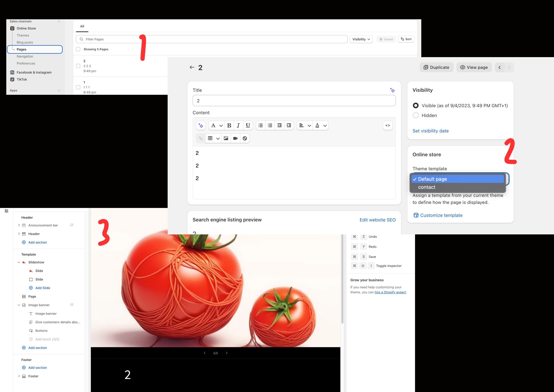The image size is (554, 392).
Task: Insert image via the editor toolbar
Action: pyautogui.click(x=226, y=138)
